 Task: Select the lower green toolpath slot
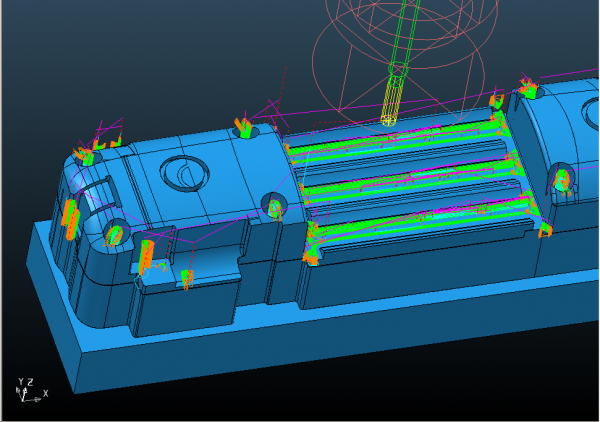point(420,214)
